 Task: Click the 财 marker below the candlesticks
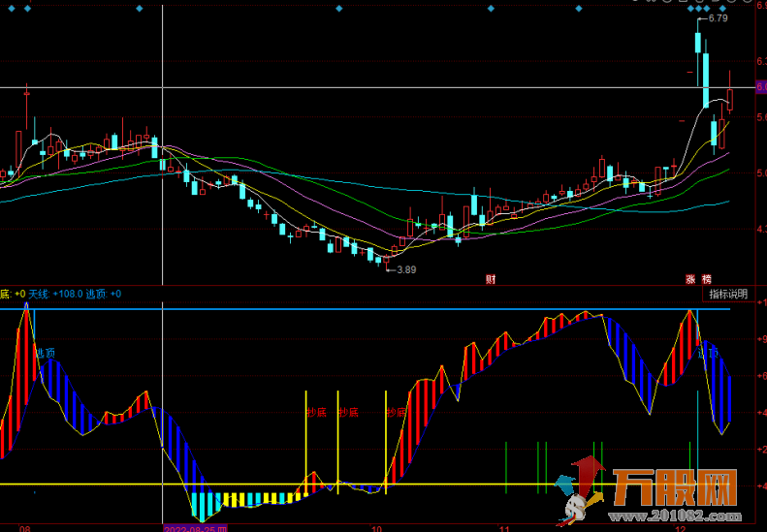coord(491,279)
